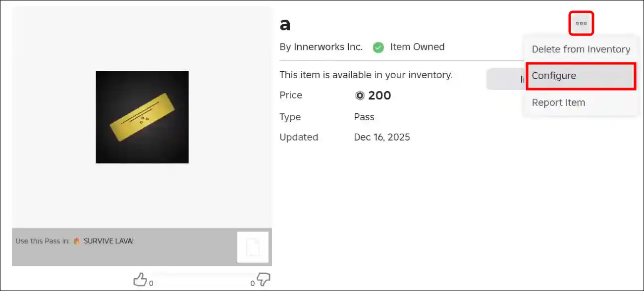Give the pass a thumbs down
The image size is (644, 291).
coord(263,279)
